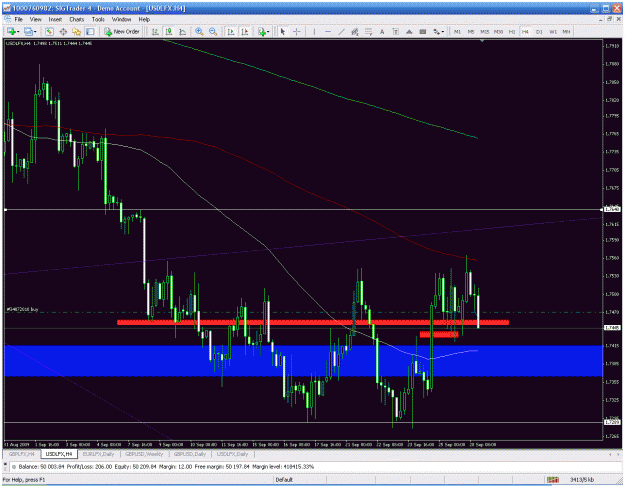Switch to GBPUSD,Daily chart tab
The height and width of the screenshot is (486, 625).
[190, 454]
